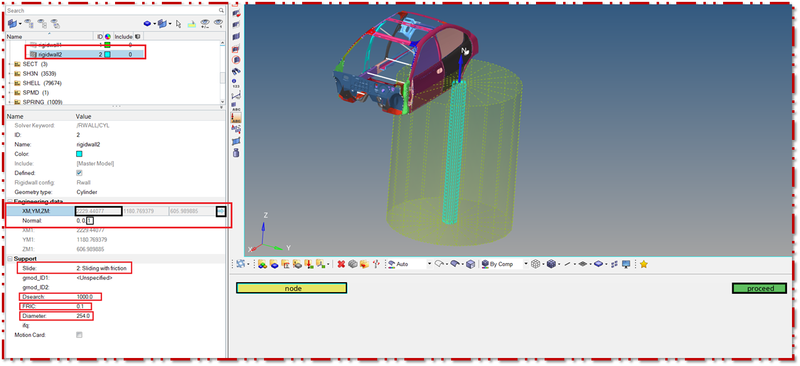The image size is (800, 366).
Task: Click the Diameter value field 254.0
Action: [83, 316]
